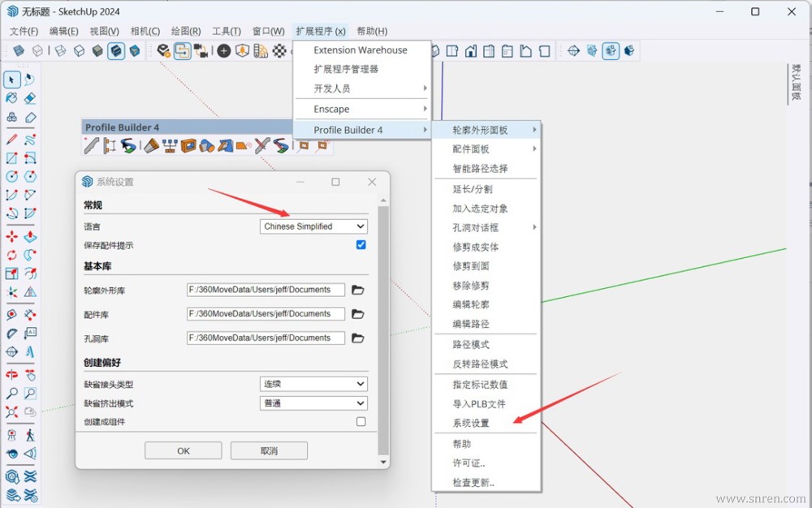The image size is (812, 508).
Task: Click the 取消 cancel button
Action: pos(269,450)
